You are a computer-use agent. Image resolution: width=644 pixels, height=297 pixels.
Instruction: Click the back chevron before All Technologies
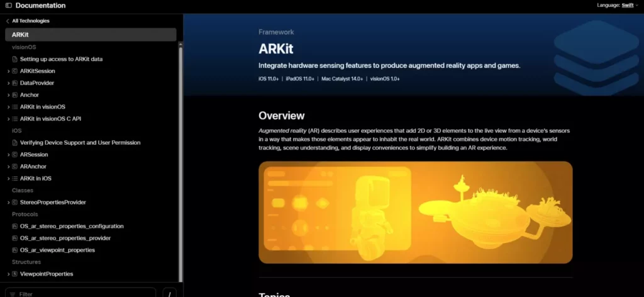coord(8,21)
